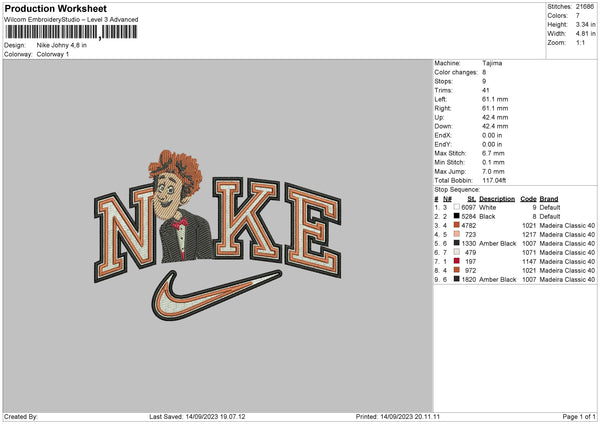The height and width of the screenshot is (424, 600).
Task: Click the 'N#' column header
Action: (447, 199)
